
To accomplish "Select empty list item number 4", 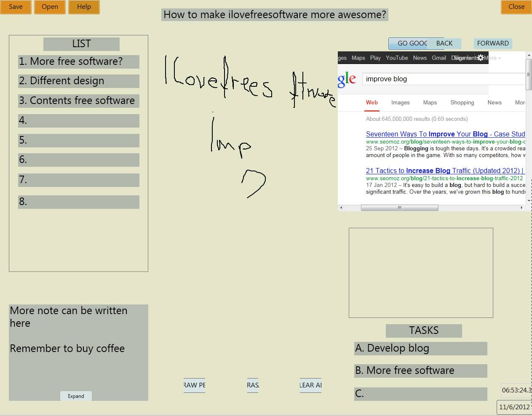I will 79,120.
